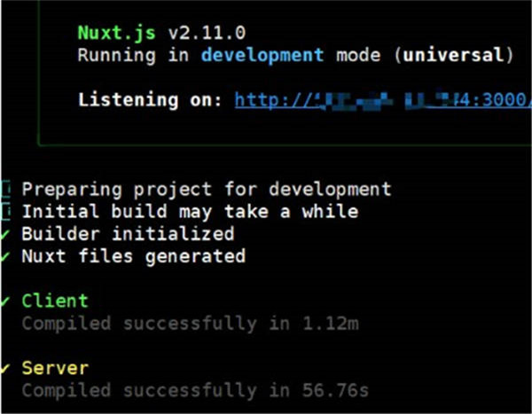Click checkmark next to "Builder initialized"
Image resolution: width=532 pixels, height=414 pixels.
pos(5,233)
